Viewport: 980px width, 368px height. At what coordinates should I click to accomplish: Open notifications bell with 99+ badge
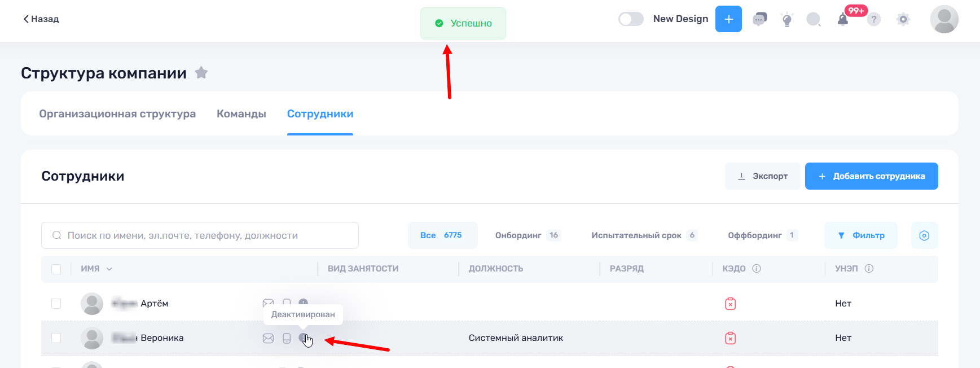[843, 20]
